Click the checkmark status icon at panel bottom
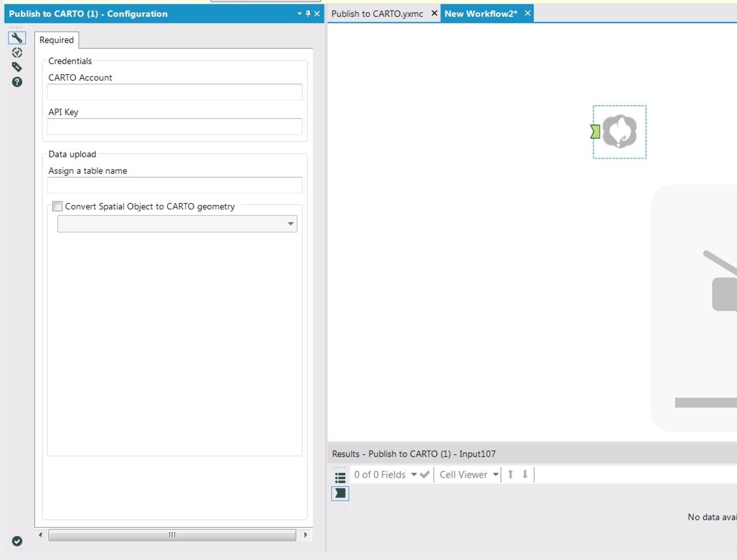 point(17,541)
